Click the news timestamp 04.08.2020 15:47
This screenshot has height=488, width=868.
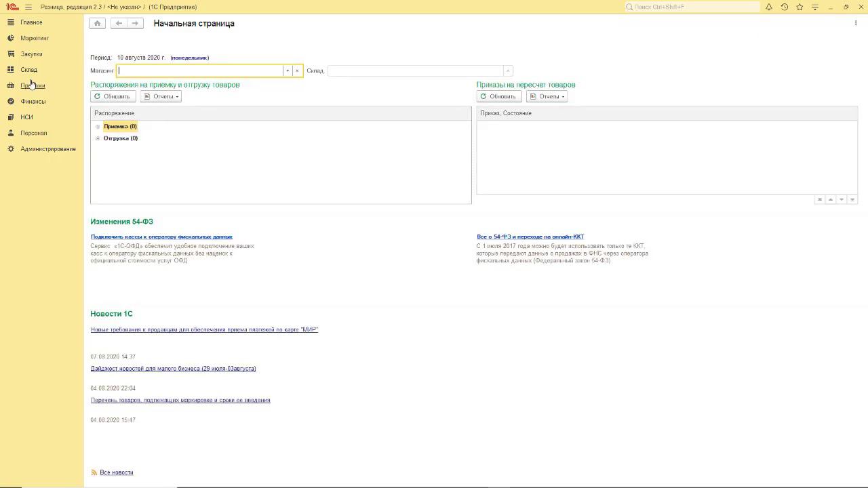[113, 420]
